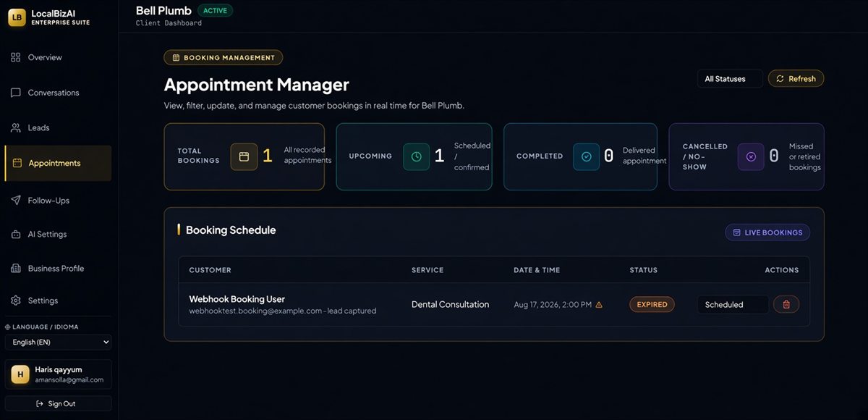Click the Settings gear icon in sidebar
The width and height of the screenshot is (868, 420).
16,301
